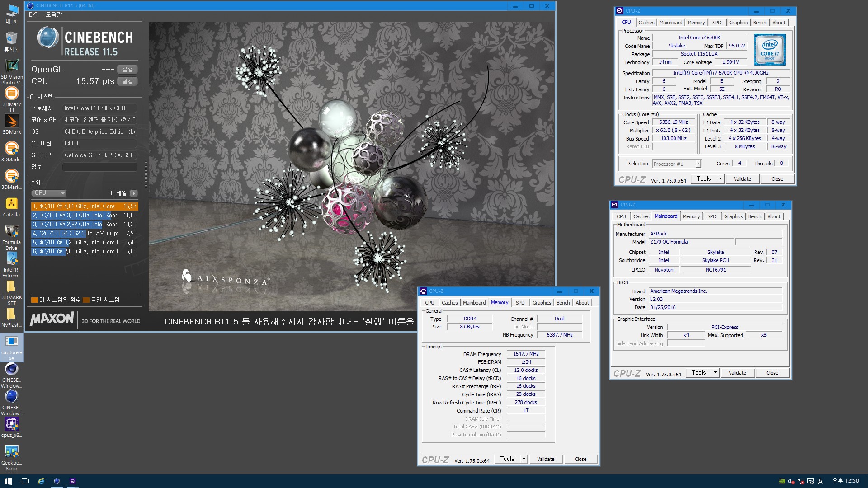Click the network icon in system tray

click(801, 481)
